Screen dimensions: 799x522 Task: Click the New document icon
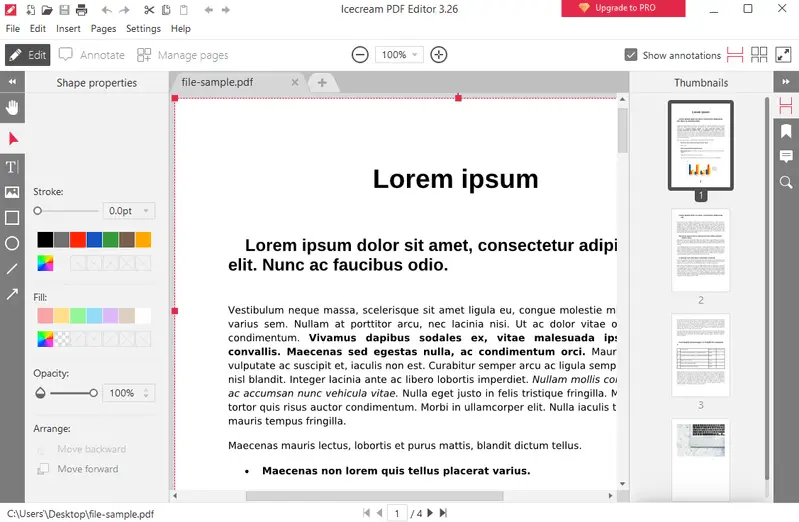[x=31, y=10]
